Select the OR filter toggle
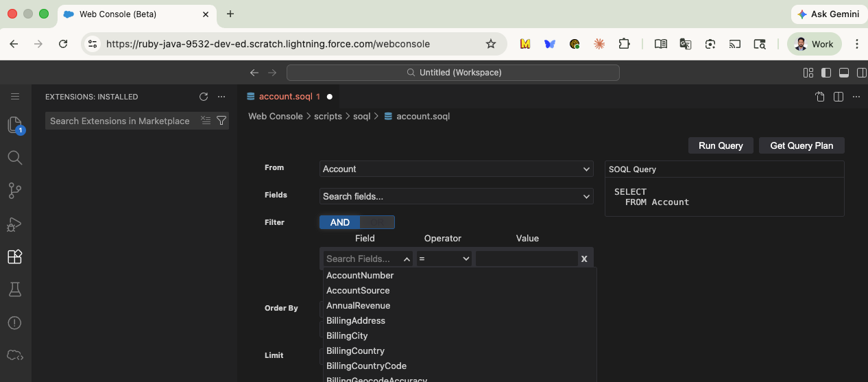Image resolution: width=868 pixels, height=382 pixels. click(x=377, y=222)
